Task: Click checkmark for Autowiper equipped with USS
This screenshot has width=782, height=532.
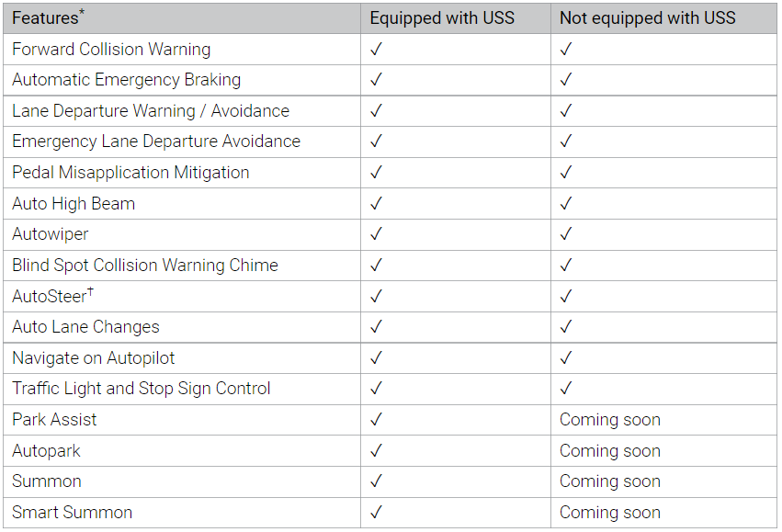Action: click(x=376, y=233)
